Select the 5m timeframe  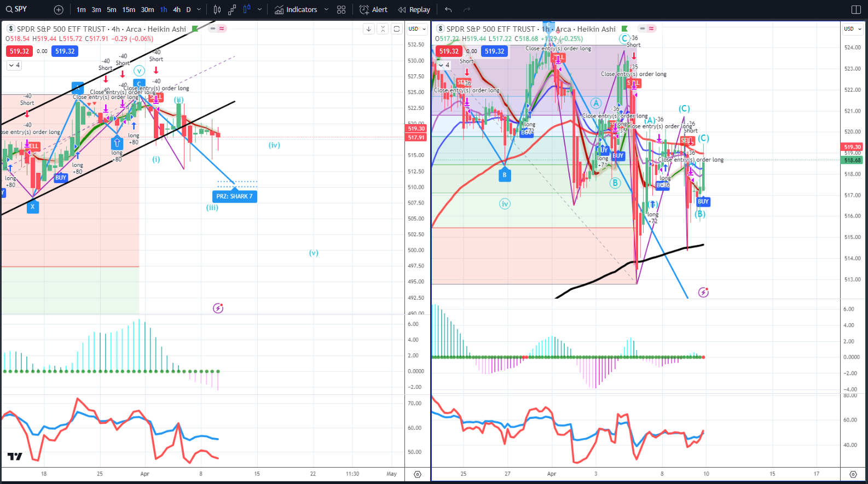coord(112,10)
